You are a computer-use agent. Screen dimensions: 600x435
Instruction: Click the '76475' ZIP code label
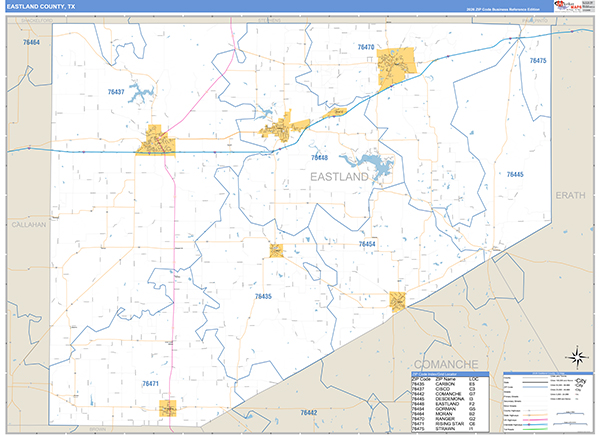pos(538,60)
